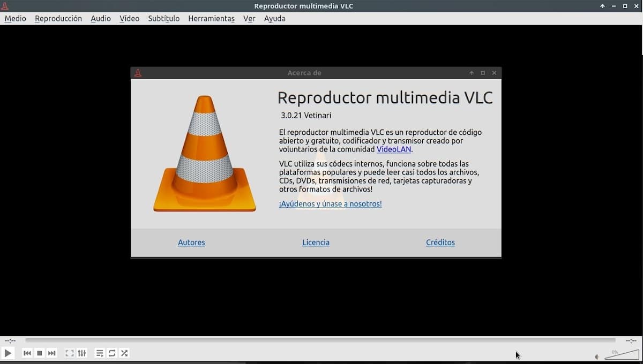The height and width of the screenshot is (364, 643).
Task: Jump to the previous media item
Action: [27, 353]
